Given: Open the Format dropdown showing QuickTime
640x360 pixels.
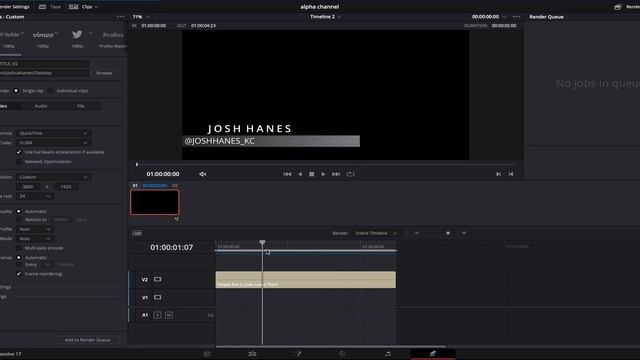Looking at the screenshot, I should point(53,133).
